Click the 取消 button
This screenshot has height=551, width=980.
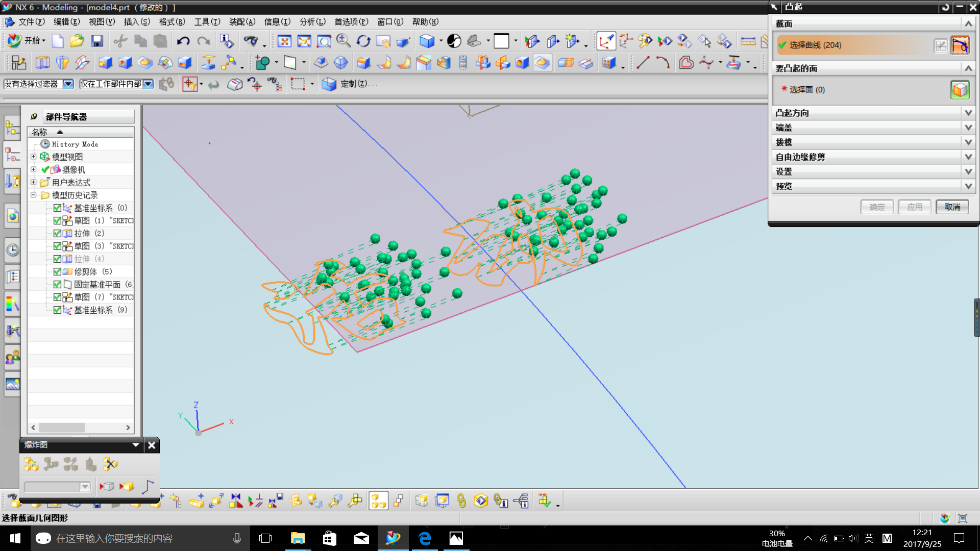click(952, 207)
